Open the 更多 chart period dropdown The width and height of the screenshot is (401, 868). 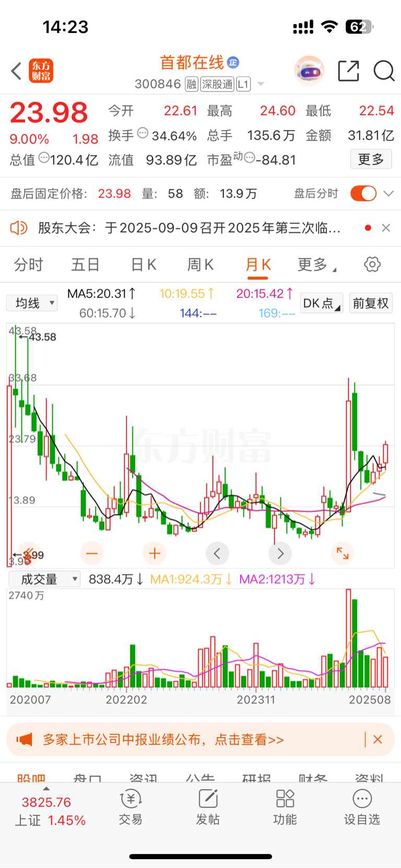tap(316, 265)
